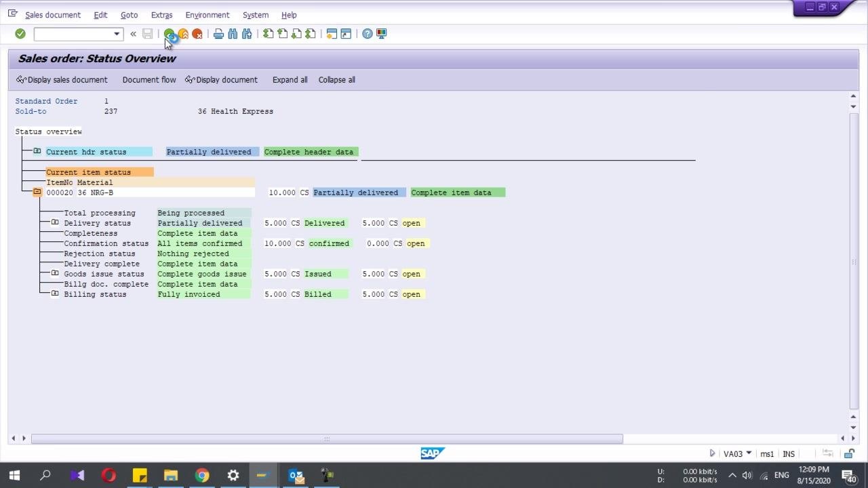This screenshot has height=488, width=868.
Task: Click the yellow Exit icon
Action: pyautogui.click(x=183, y=34)
